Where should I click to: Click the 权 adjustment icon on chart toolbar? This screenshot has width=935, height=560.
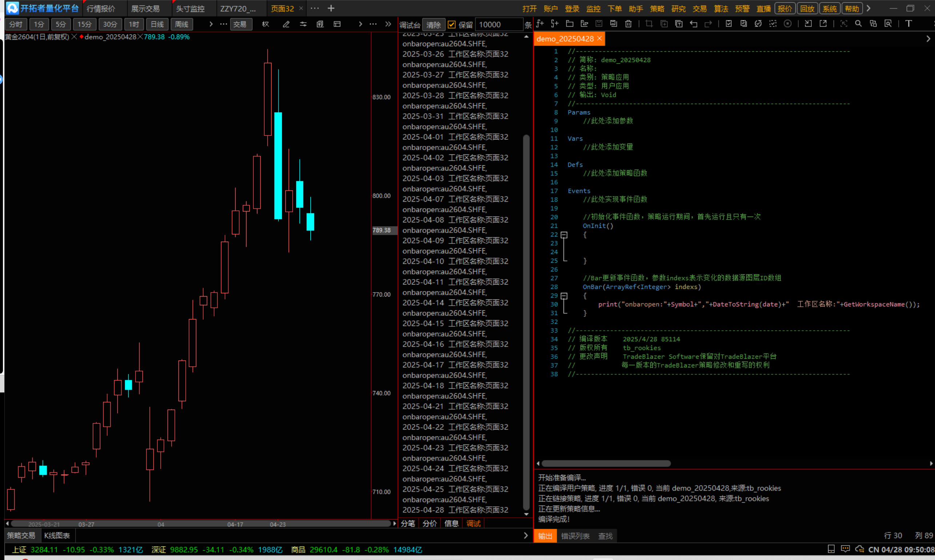[266, 24]
